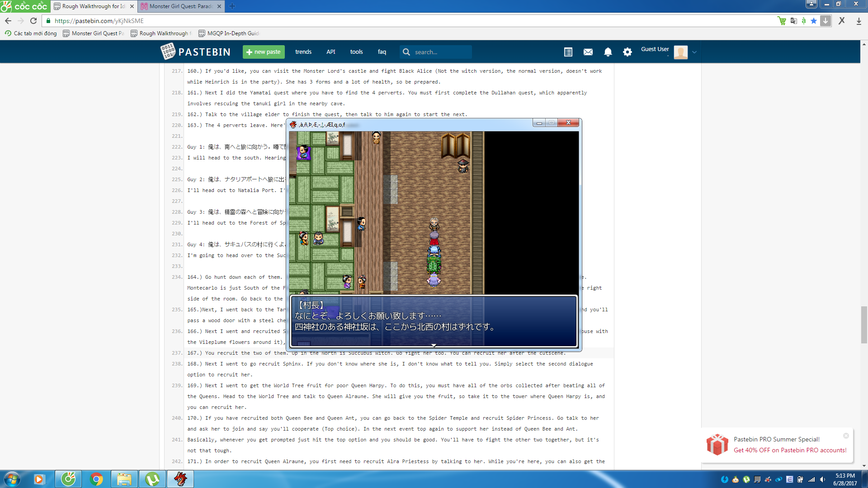Click Get 40% OFF on Pastebin PRO link
This screenshot has width=868, height=488.
pos(790,450)
